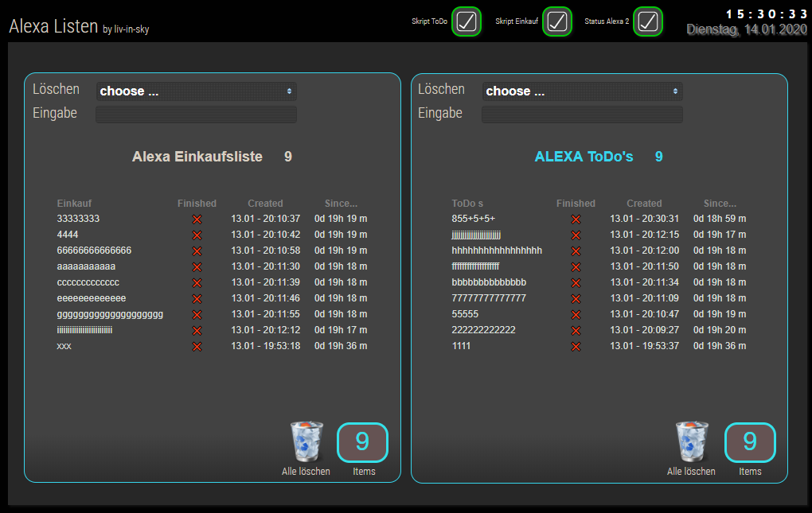This screenshot has height=513, width=812.
Task: Click red X for item xxx
Action: 197,347
